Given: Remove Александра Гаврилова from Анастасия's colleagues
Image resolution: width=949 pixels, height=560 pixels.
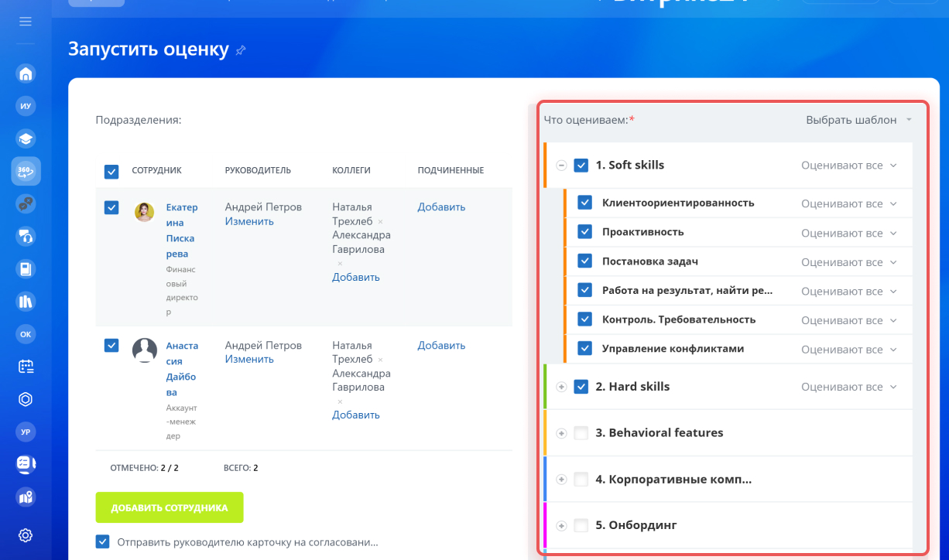Looking at the screenshot, I should (x=339, y=401).
